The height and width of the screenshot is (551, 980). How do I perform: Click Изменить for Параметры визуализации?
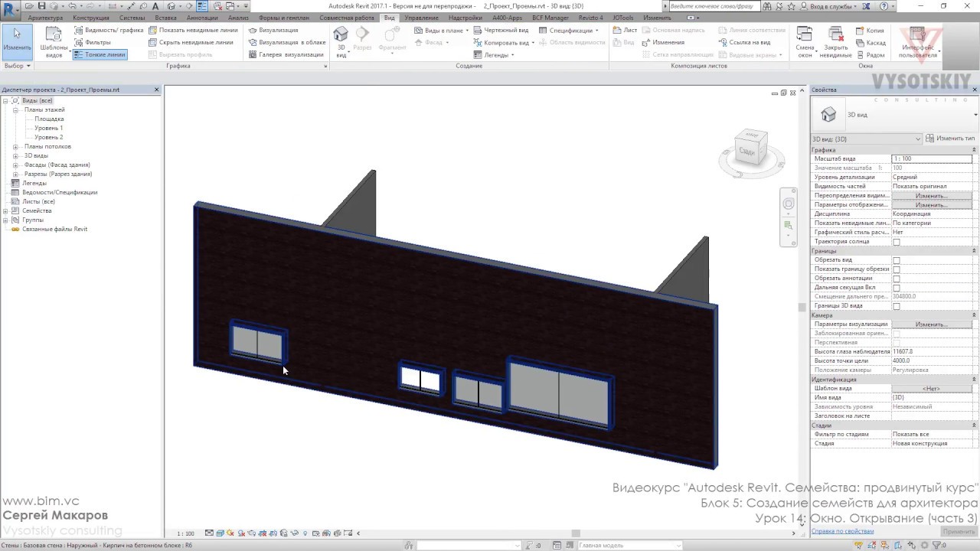(932, 324)
